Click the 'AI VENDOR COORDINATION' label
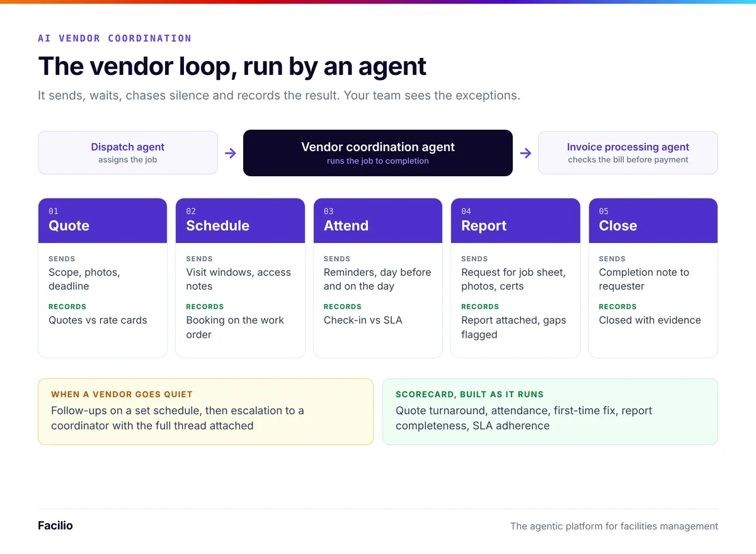756x554 pixels. click(x=115, y=38)
